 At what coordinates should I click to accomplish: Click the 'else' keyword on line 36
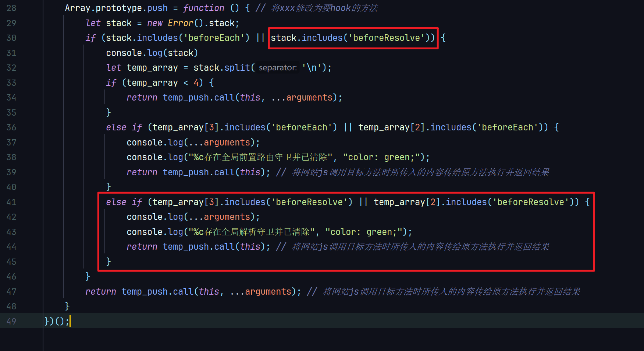tap(116, 127)
